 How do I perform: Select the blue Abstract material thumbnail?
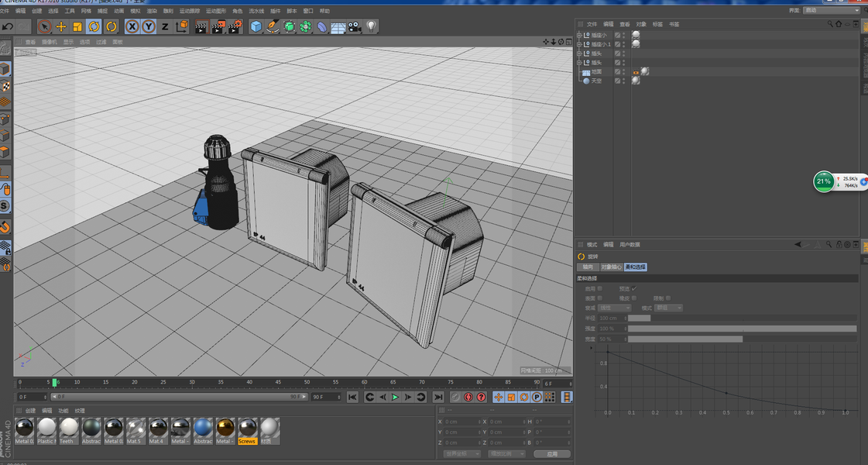coord(203,429)
